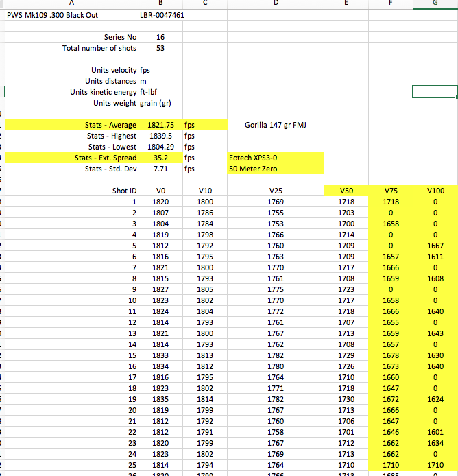Select the Gorilla 147 gr FMJ cell
This screenshot has width=458, height=476.
(275, 125)
